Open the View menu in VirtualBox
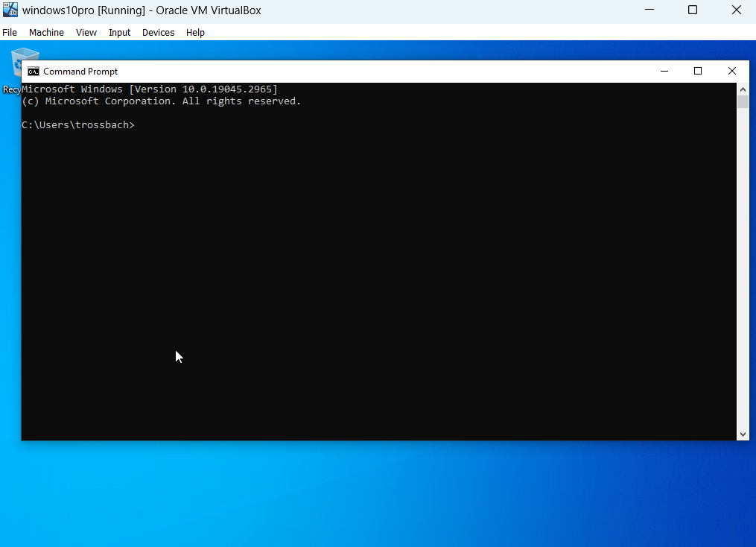756x547 pixels. point(86,32)
